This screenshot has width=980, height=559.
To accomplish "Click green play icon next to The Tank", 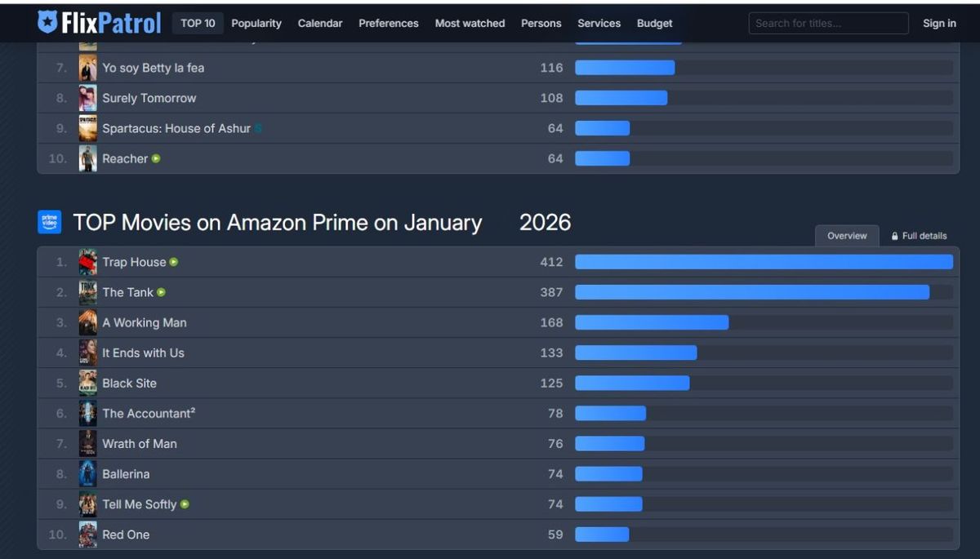I will [x=161, y=292].
